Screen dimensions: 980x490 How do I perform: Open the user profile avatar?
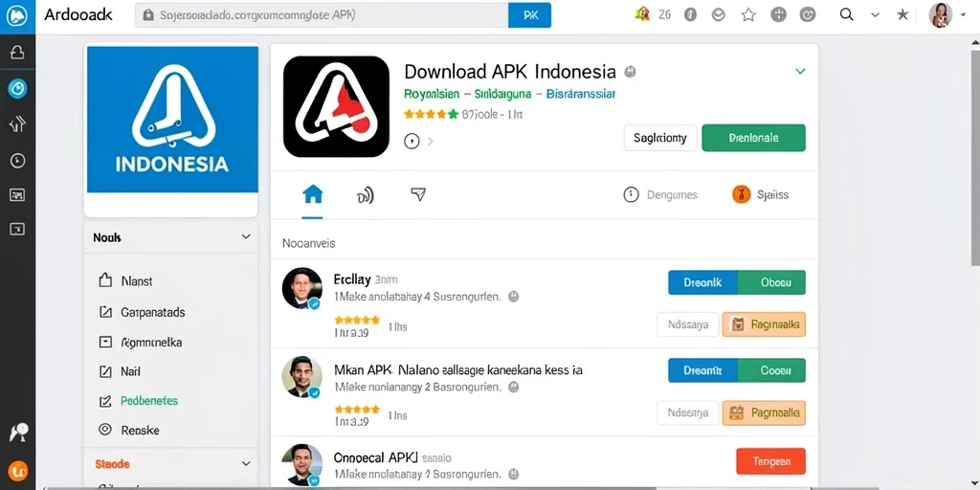click(x=941, y=15)
